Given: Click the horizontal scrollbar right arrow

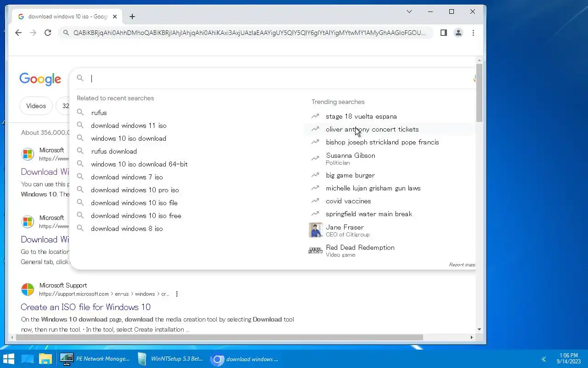Looking at the screenshot, I should (471, 337).
